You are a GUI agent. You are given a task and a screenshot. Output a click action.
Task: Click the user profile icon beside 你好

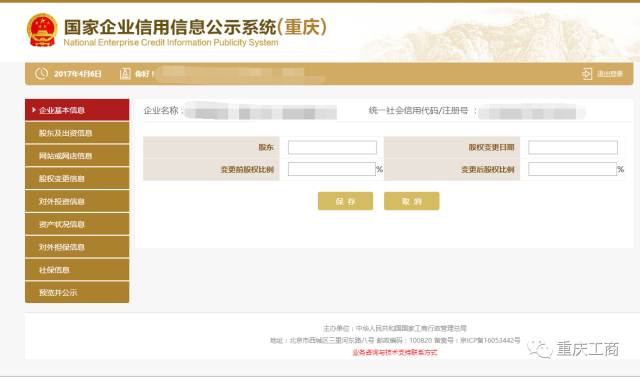125,74
